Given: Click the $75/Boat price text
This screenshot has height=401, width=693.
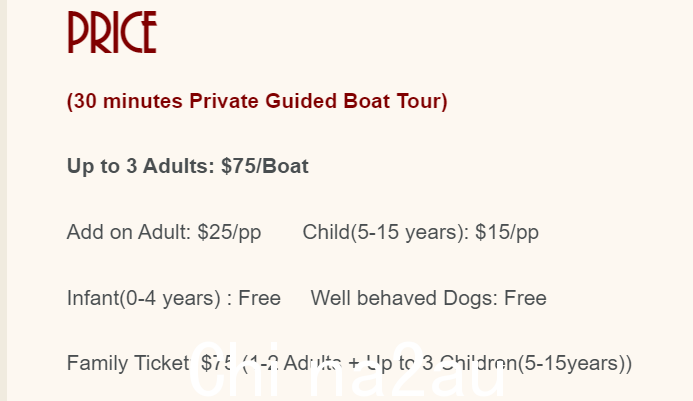Looking at the screenshot, I should (265, 166).
